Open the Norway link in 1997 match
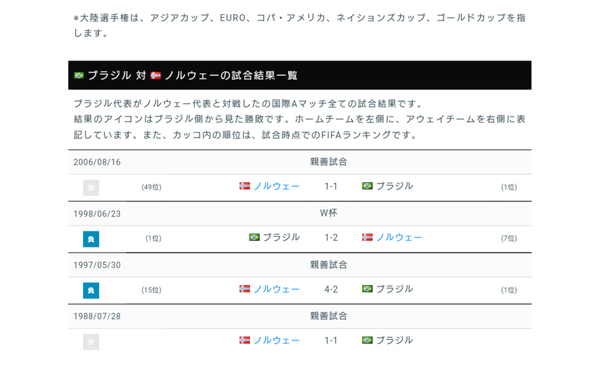615x369 pixels. pos(277,289)
